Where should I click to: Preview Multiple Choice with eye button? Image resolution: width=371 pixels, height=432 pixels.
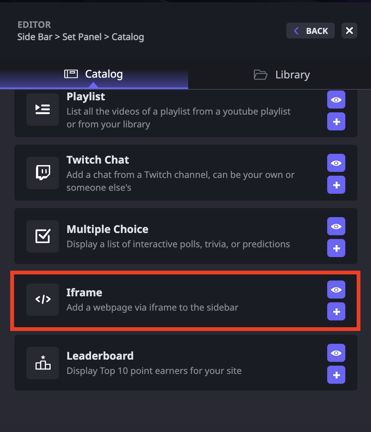click(336, 226)
